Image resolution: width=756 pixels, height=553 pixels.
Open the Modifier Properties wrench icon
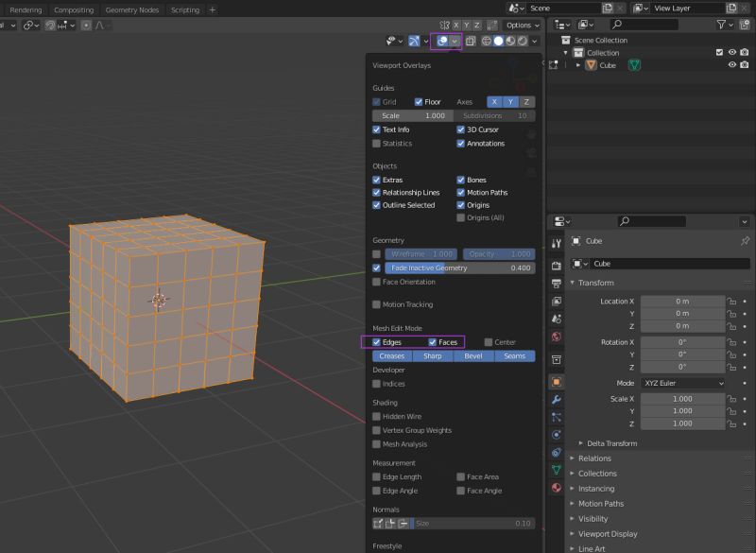pyautogui.click(x=556, y=398)
